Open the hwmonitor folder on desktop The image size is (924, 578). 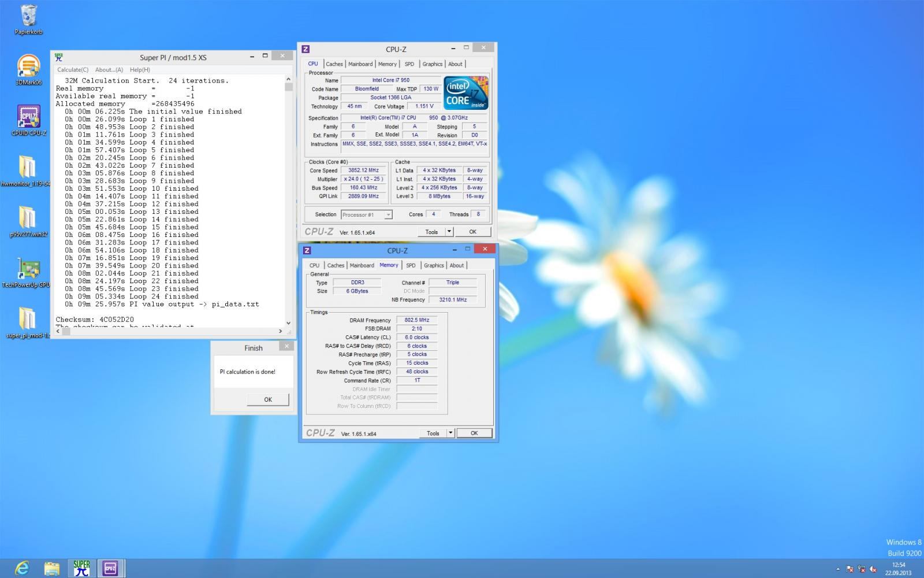[x=27, y=168]
